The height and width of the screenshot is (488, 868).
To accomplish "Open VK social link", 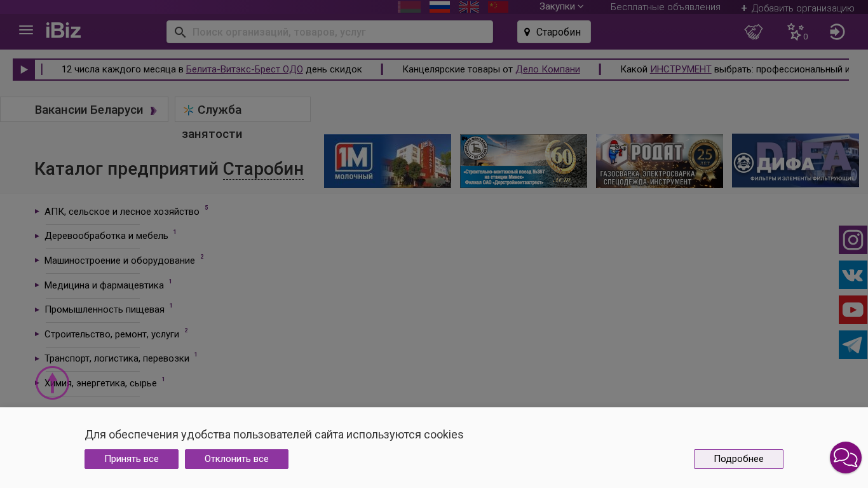I will 853,274.
